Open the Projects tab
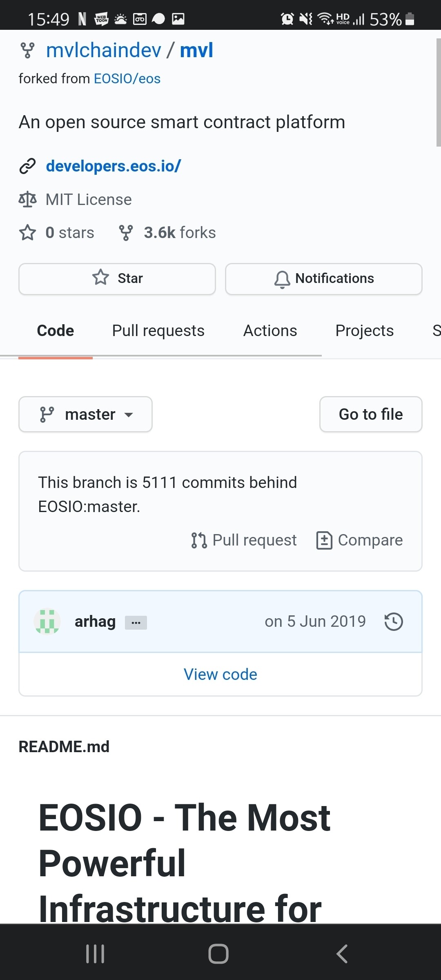The height and width of the screenshot is (980, 441). 364,331
